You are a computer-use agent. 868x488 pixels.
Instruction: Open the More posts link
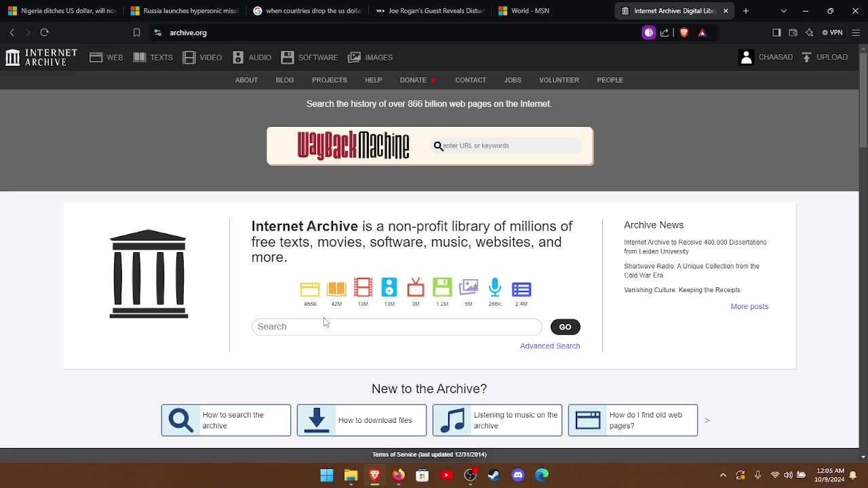click(x=749, y=306)
